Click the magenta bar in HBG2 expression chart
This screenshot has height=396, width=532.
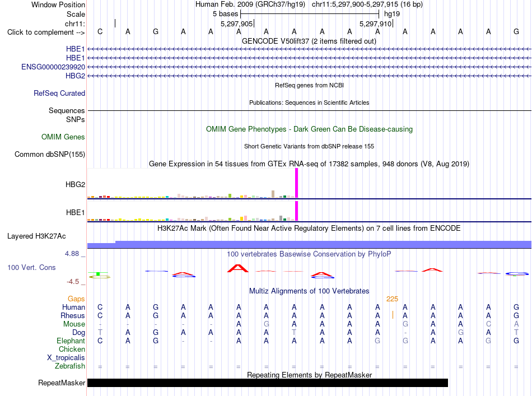coord(297,183)
